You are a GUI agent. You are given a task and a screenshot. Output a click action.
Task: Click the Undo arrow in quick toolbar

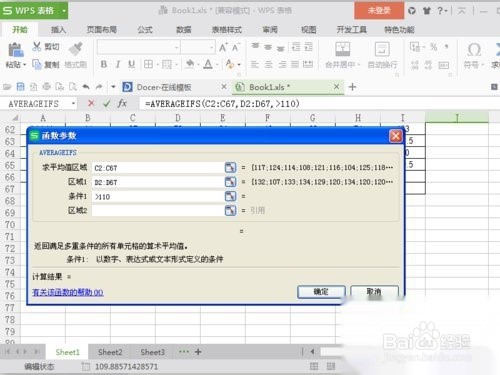tap(86, 87)
